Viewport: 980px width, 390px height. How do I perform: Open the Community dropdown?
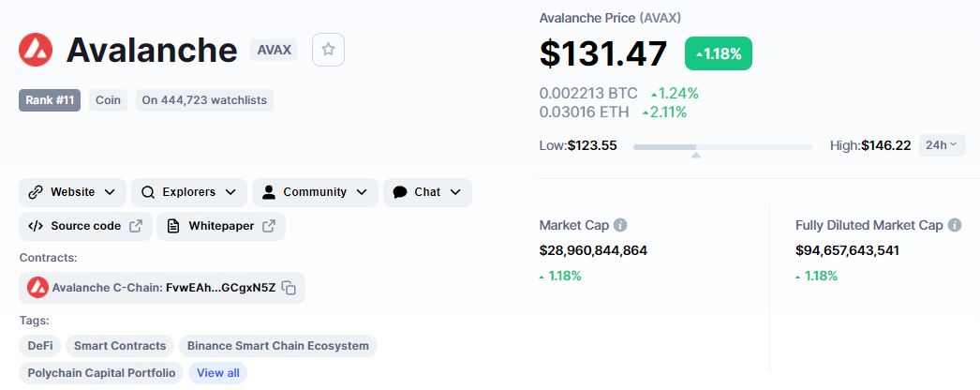(315, 192)
